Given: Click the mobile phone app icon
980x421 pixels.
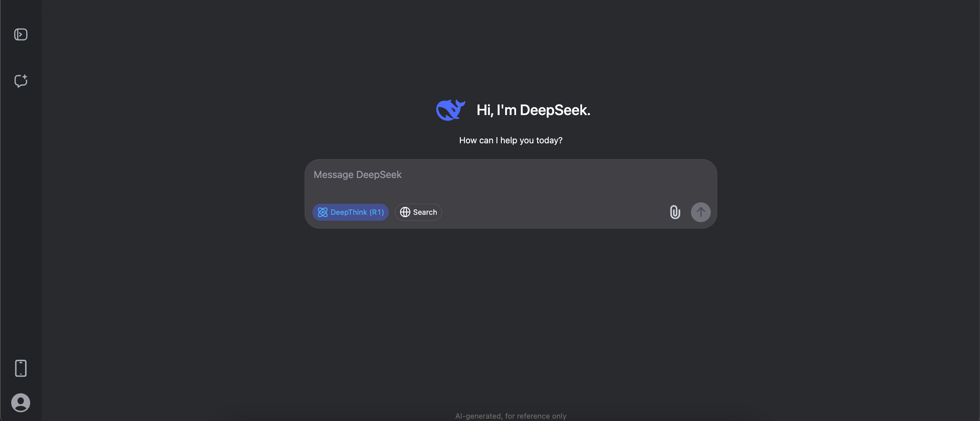Looking at the screenshot, I should tap(20, 368).
